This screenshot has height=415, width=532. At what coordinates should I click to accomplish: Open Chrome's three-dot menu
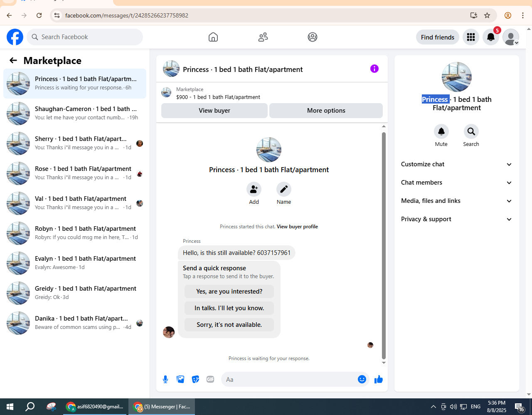(x=523, y=15)
